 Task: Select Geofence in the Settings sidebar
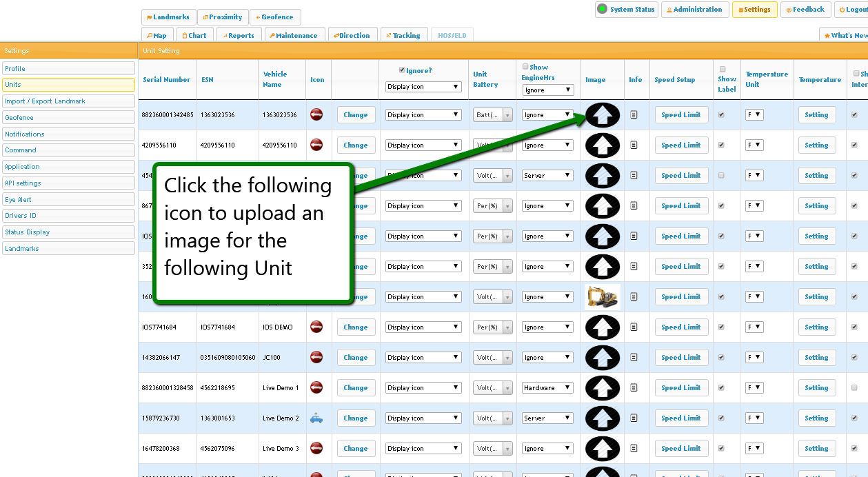pyautogui.click(x=68, y=118)
